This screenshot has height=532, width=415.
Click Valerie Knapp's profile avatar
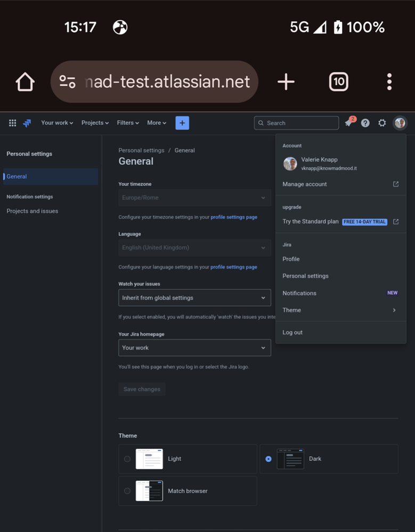click(400, 123)
